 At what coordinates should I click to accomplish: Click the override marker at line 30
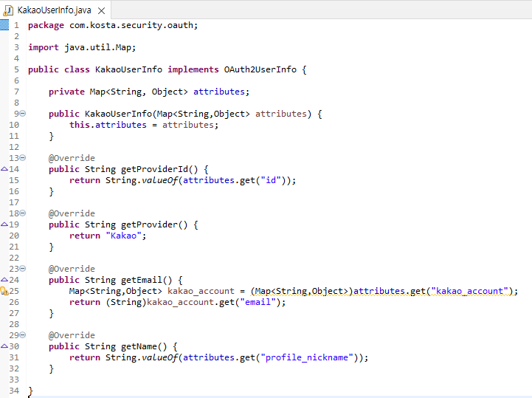pyautogui.click(x=4, y=346)
